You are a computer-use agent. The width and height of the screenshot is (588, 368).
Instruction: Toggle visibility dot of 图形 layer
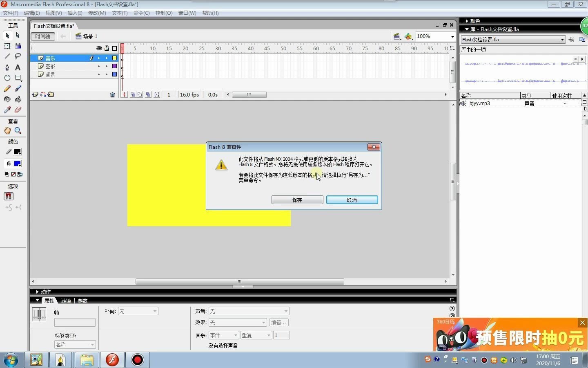tap(99, 66)
